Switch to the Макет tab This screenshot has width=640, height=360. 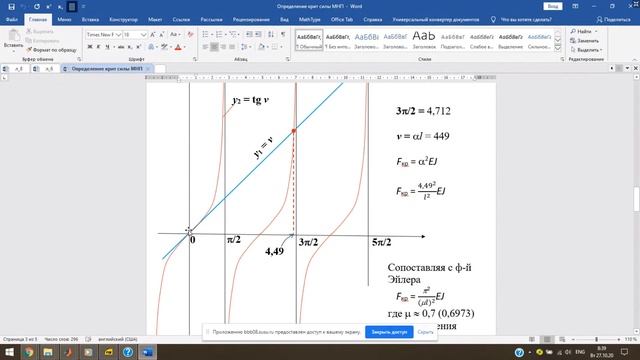pyautogui.click(x=155, y=20)
